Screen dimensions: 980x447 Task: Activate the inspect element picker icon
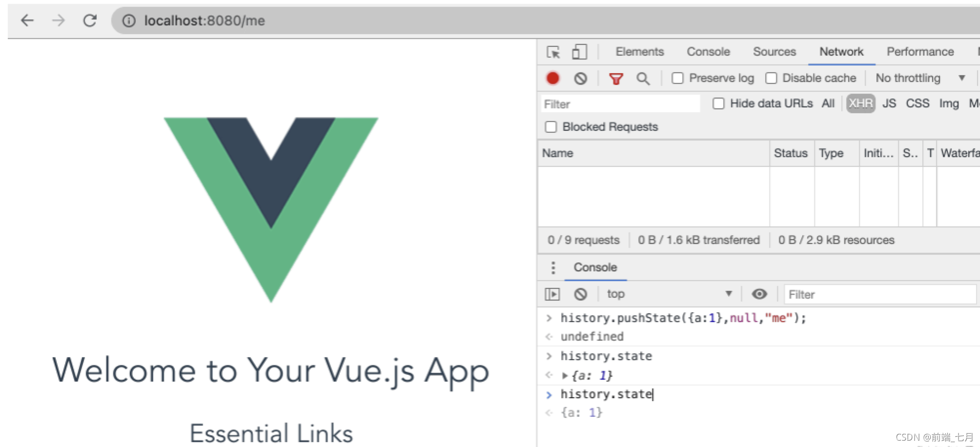(x=553, y=52)
